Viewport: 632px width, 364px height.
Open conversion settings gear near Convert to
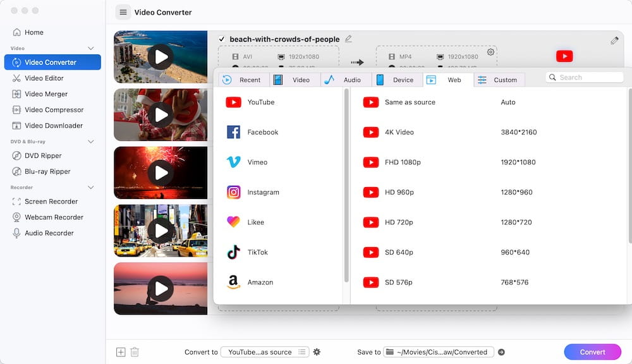pos(317,352)
